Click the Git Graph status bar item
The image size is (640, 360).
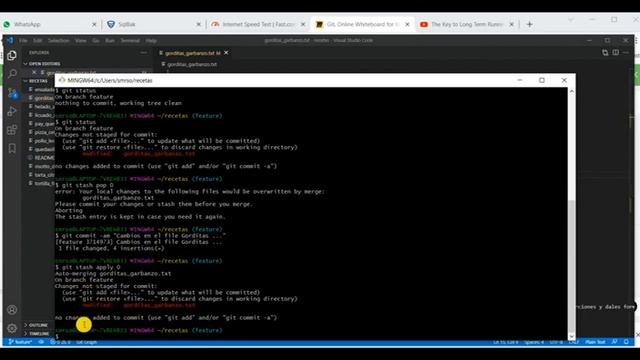pos(86,342)
